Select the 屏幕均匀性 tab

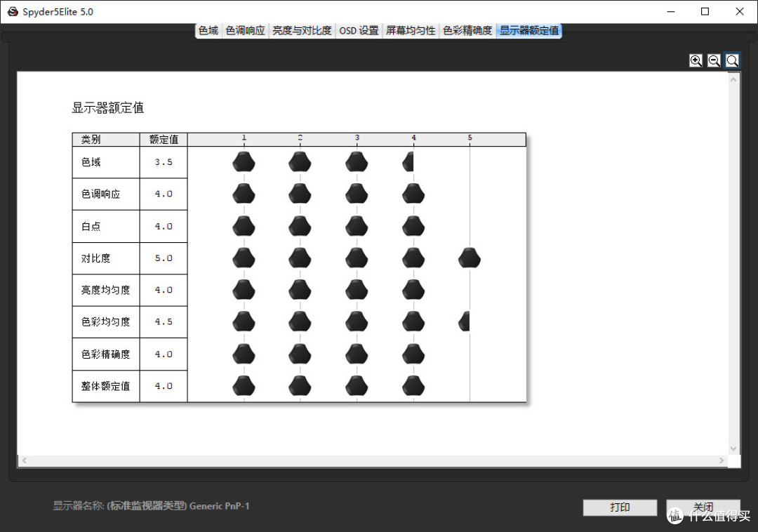click(x=411, y=30)
